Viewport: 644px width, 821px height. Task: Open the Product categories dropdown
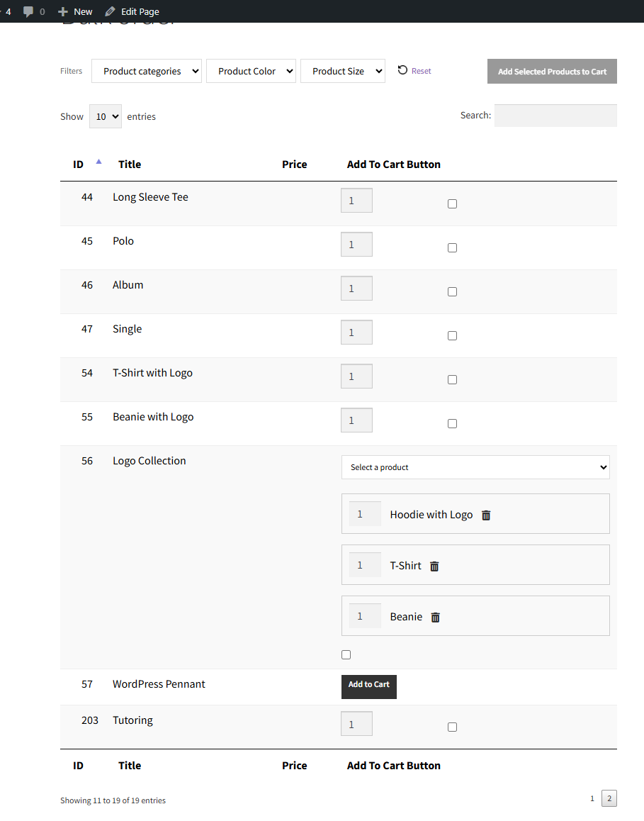146,71
